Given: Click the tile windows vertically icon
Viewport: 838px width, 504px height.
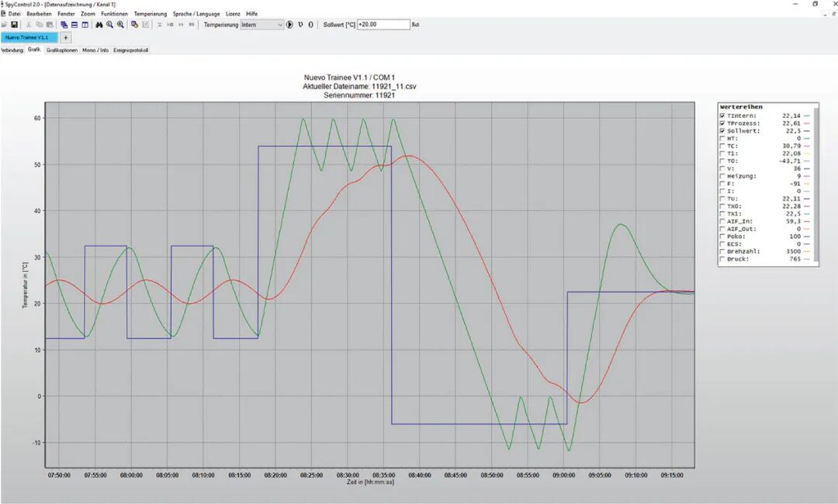Looking at the screenshot, I should 85,25.
